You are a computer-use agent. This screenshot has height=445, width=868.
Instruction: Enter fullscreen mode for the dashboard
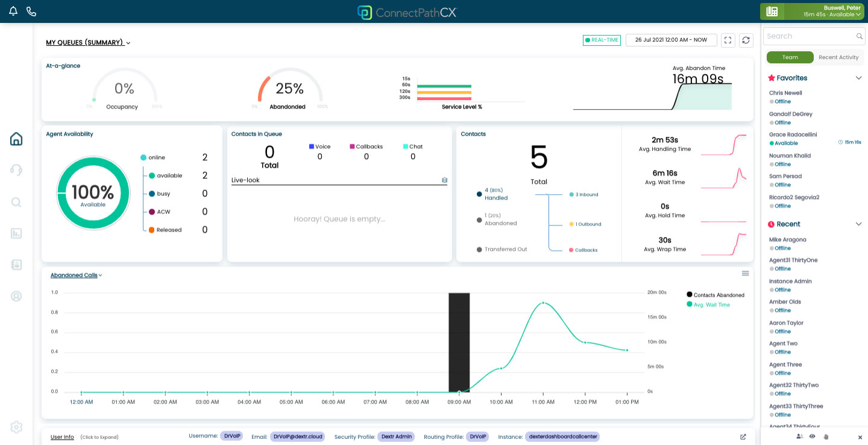(x=728, y=40)
